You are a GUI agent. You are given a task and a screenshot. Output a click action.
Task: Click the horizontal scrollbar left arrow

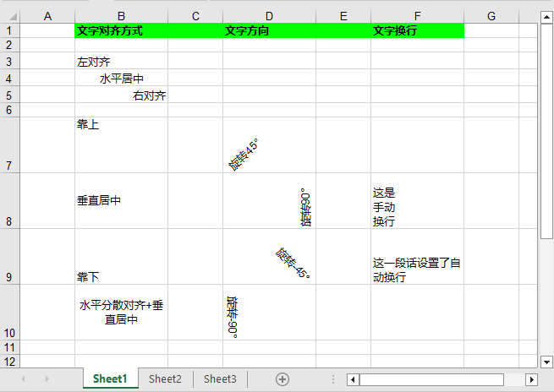[x=353, y=379]
